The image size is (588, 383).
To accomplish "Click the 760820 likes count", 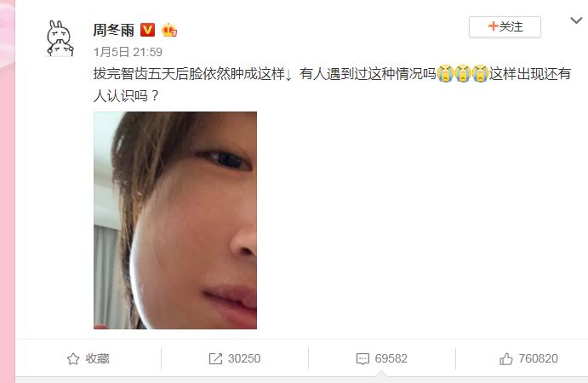I will click(538, 358).
